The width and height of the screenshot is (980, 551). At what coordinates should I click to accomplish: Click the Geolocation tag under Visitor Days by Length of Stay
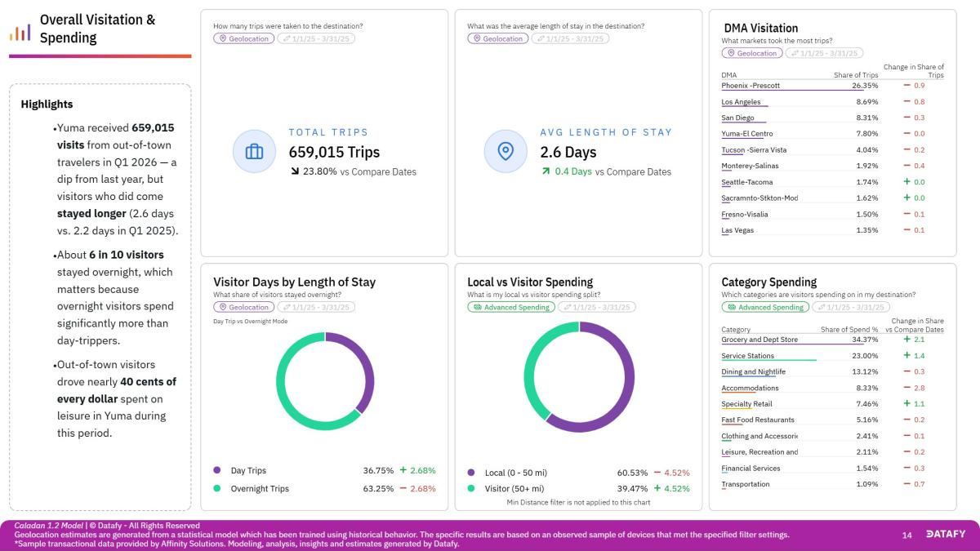point(243,307)
